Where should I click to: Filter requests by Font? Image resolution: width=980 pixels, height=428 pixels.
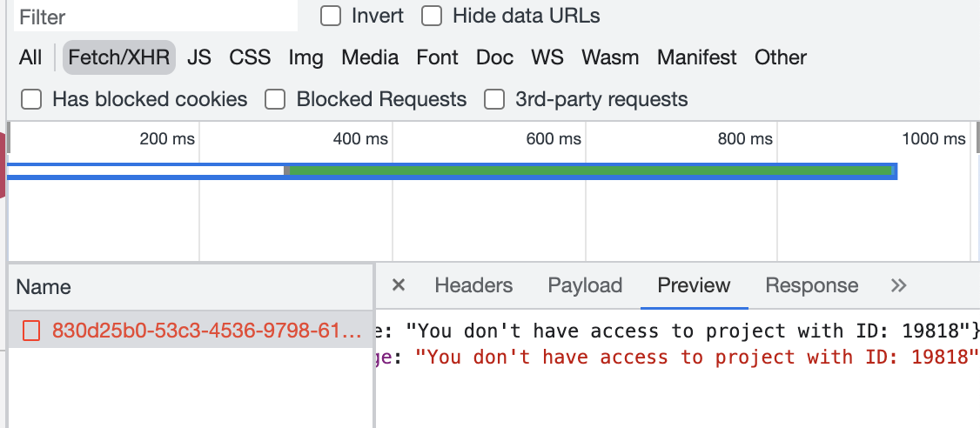pyautogui.click(x=438, y=57)
